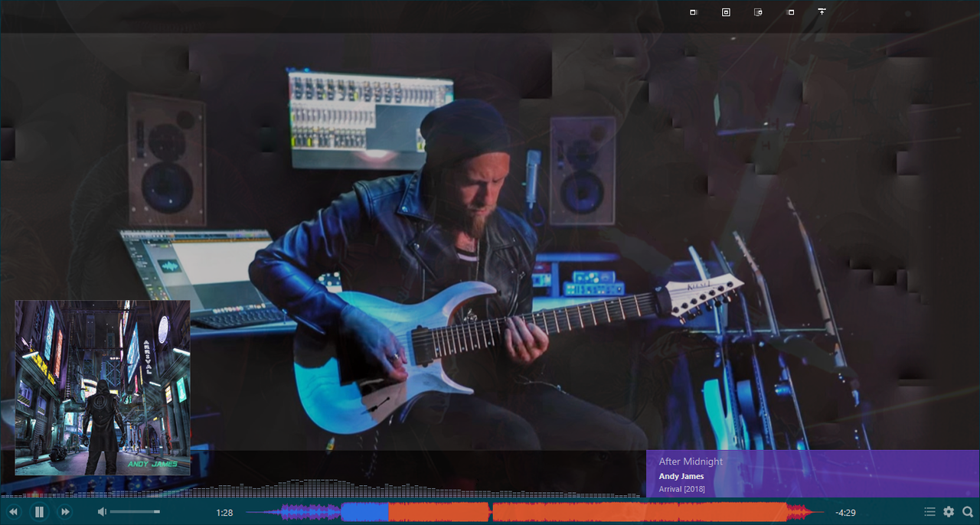
Task: Open player settings gear
Action: pos(949,512)
